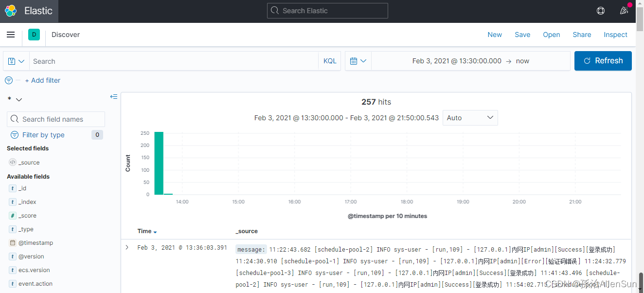Toggle Time column sort arrow
This screenshot has width=644, height=293.
[x=155, y=232]
